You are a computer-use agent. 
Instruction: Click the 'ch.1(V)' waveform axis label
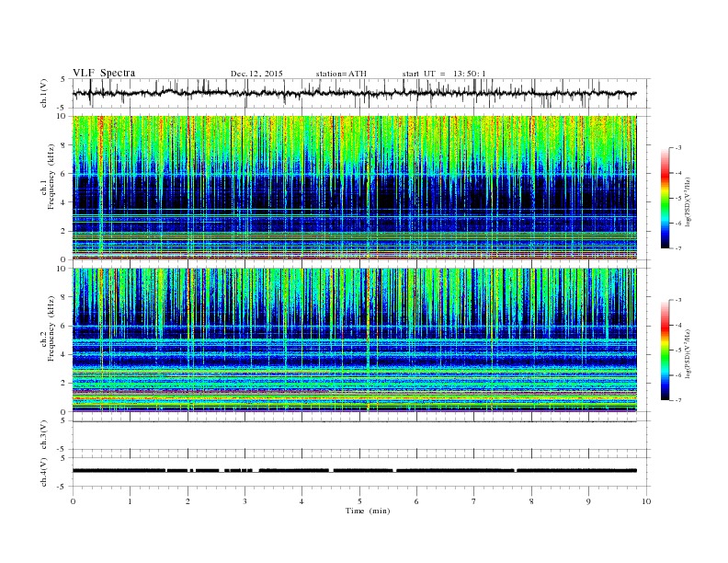tap(44, 93)
